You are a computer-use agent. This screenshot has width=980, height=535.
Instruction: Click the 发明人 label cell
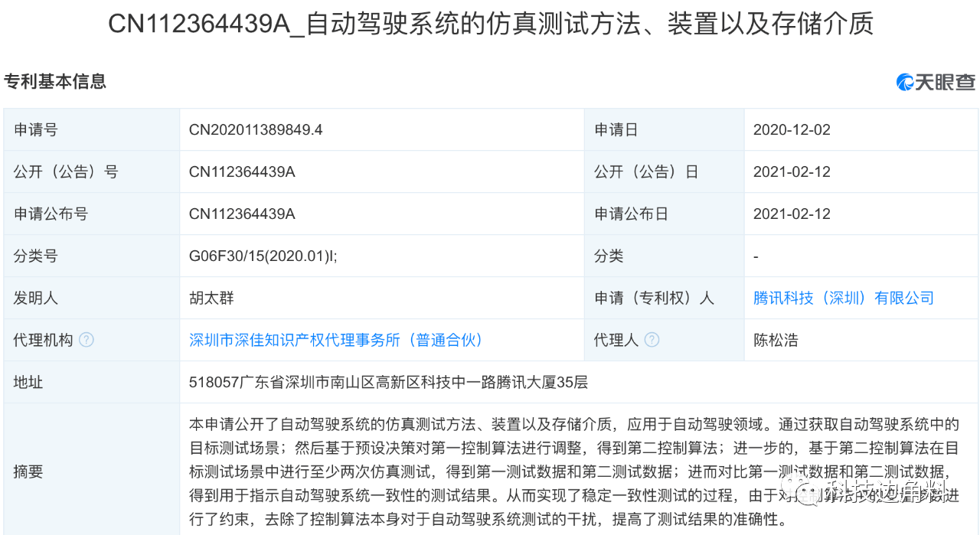click(x=92, y=298)
